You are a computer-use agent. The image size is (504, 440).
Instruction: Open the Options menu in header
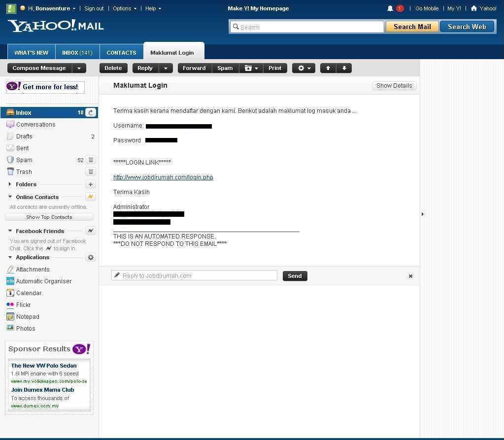(124, 8)
